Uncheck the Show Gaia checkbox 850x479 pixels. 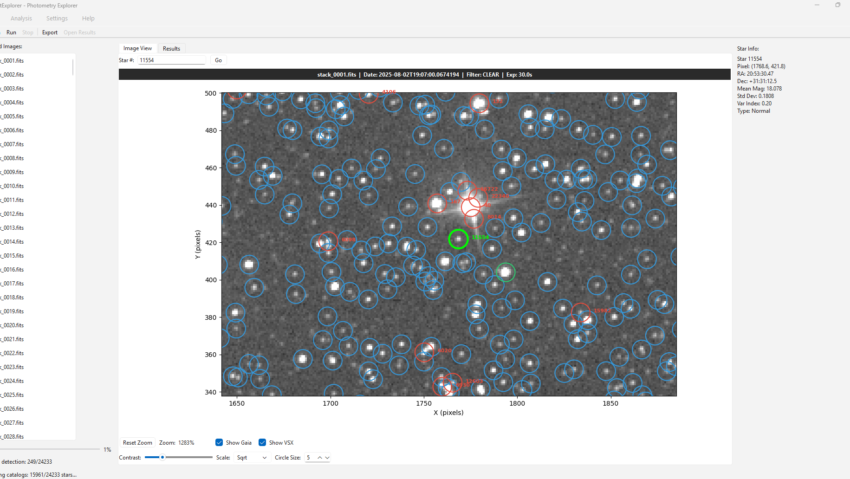coord(220,442)
